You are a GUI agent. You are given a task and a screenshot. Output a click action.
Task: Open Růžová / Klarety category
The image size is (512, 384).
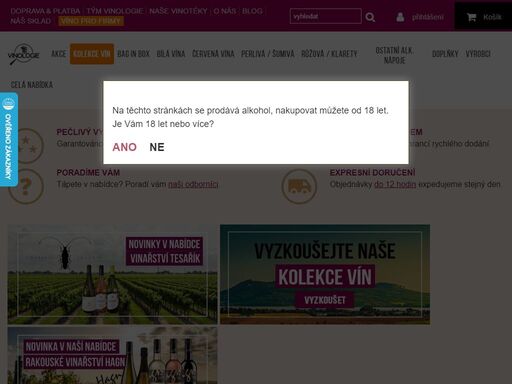click(x=329, y=54)
